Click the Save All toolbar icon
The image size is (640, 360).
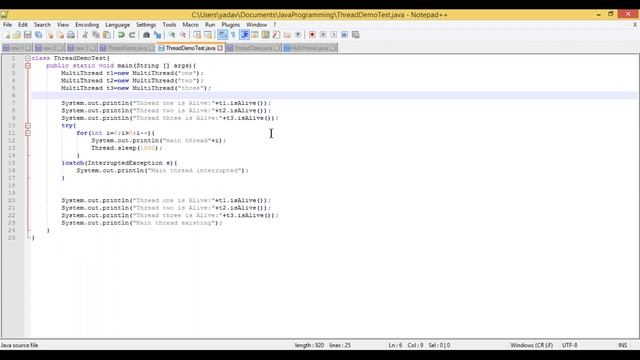pyautogui.click(x=39, y=35)
